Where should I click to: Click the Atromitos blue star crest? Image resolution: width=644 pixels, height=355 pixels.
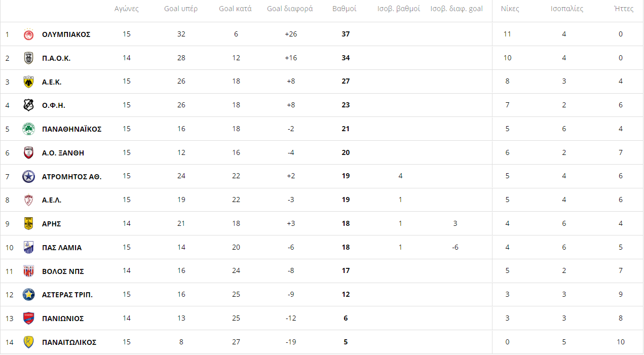tap(29, 176)
